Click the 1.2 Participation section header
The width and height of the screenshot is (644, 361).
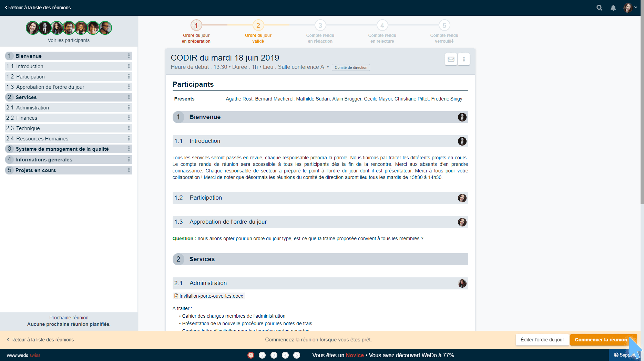(320, 198)
